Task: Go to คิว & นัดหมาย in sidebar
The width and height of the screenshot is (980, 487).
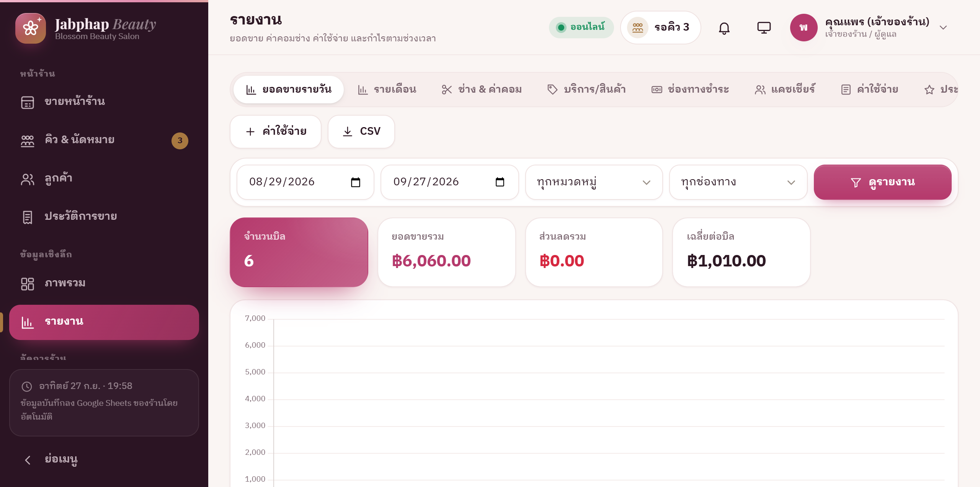Action: [104, 140]
